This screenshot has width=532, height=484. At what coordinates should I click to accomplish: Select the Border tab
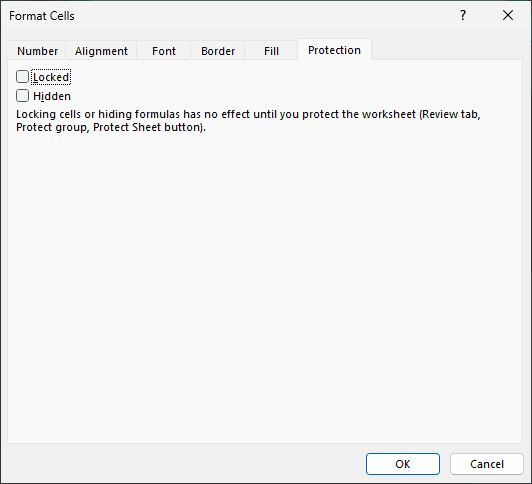pos(218,51)
